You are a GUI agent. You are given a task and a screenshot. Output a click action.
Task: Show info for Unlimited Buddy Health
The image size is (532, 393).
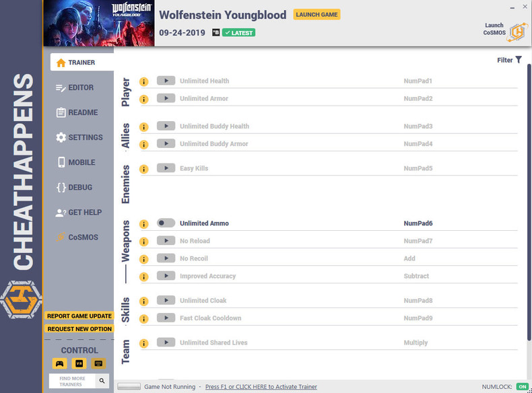tap(144, 127)
